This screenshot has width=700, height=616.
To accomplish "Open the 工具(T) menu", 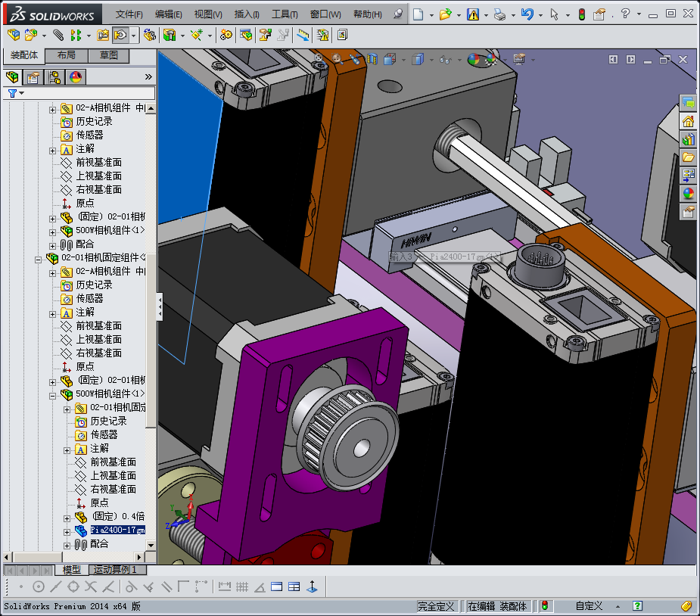I will point(285,14).
